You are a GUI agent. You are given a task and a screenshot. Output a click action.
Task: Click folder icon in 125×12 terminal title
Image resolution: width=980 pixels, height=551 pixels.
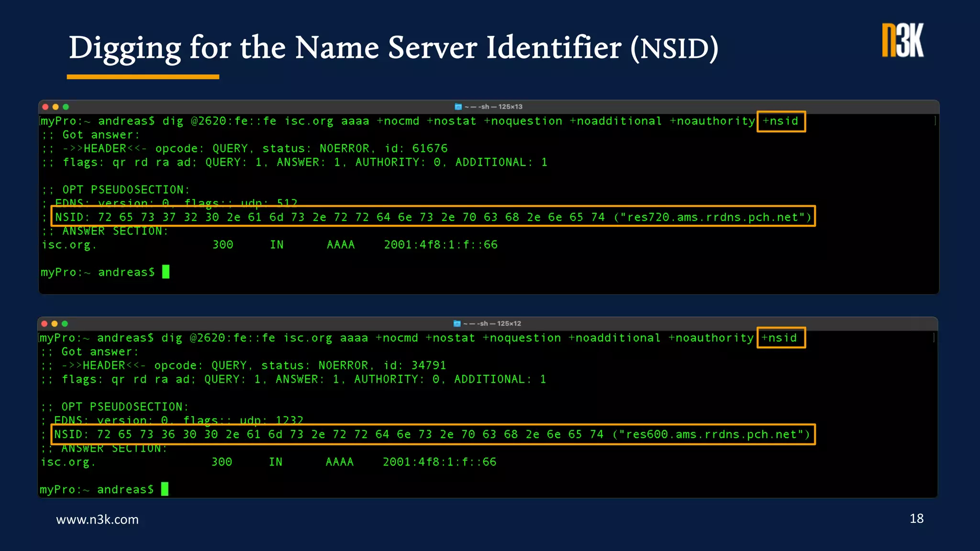(x=457, y=323)
